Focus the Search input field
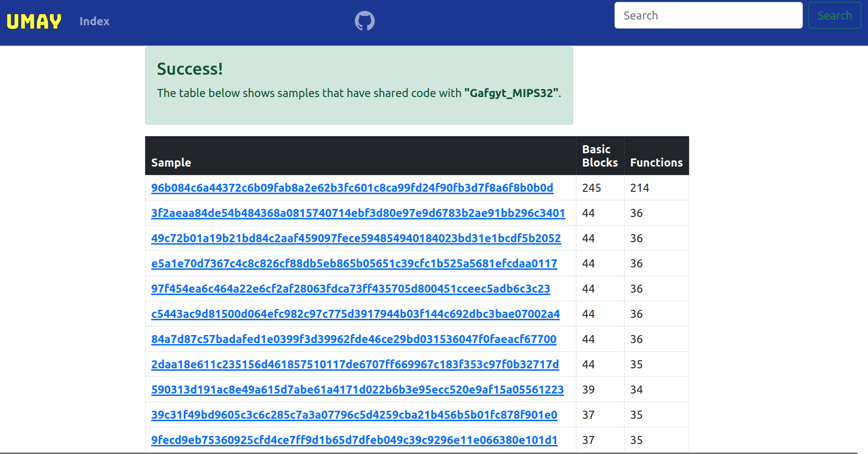The image size is (868, 454). [708, 16]
